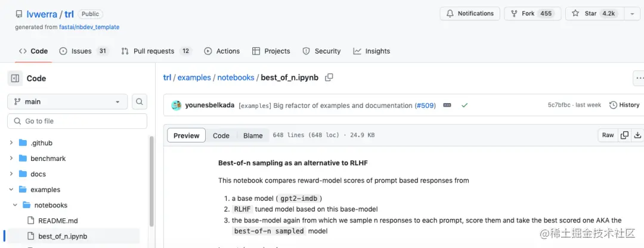Expand the benchmark folder chevron

coord(11,159)
